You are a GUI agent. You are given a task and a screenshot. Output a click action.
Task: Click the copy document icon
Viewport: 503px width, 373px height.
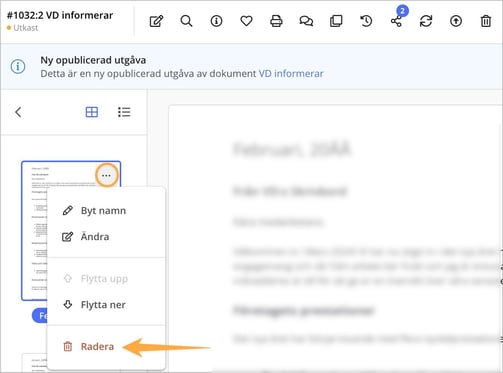coord(336,21)
